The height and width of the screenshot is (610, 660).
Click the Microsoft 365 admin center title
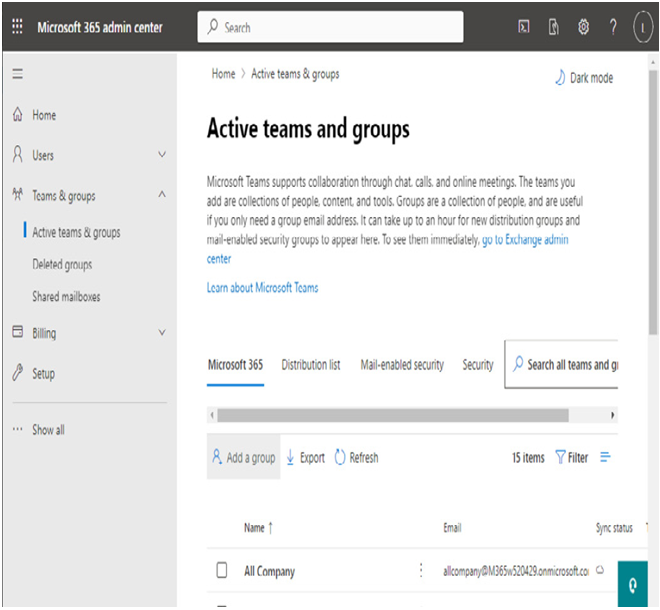pos(100,27)
